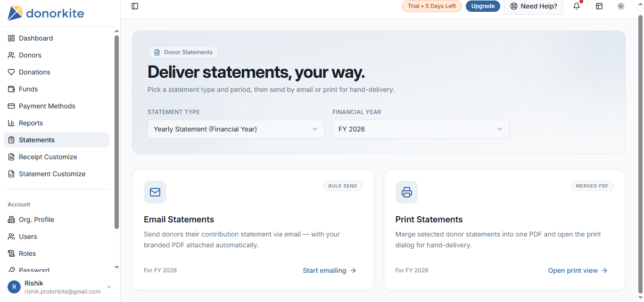644x302 pixels.
Task: Toggle the sidebar panel icon
Action: tap(135, 6)
